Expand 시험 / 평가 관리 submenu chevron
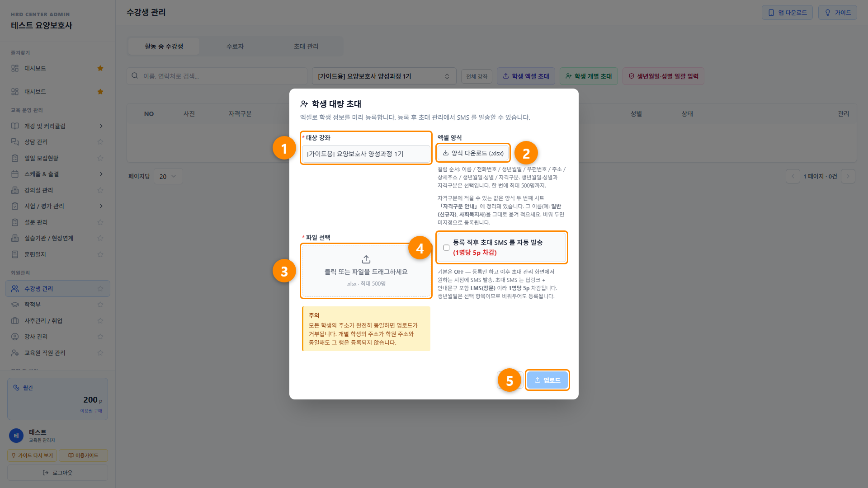 point(101,206)
